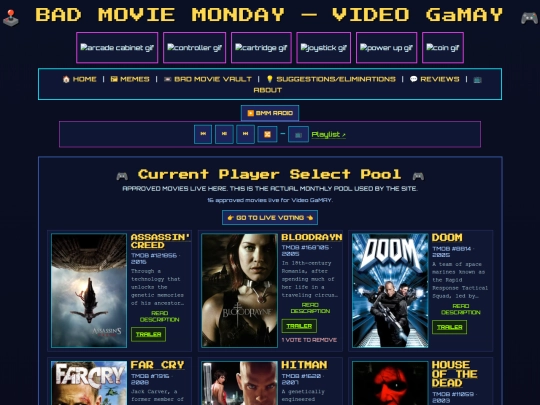Open House of the Dead title link

point(454,374)
